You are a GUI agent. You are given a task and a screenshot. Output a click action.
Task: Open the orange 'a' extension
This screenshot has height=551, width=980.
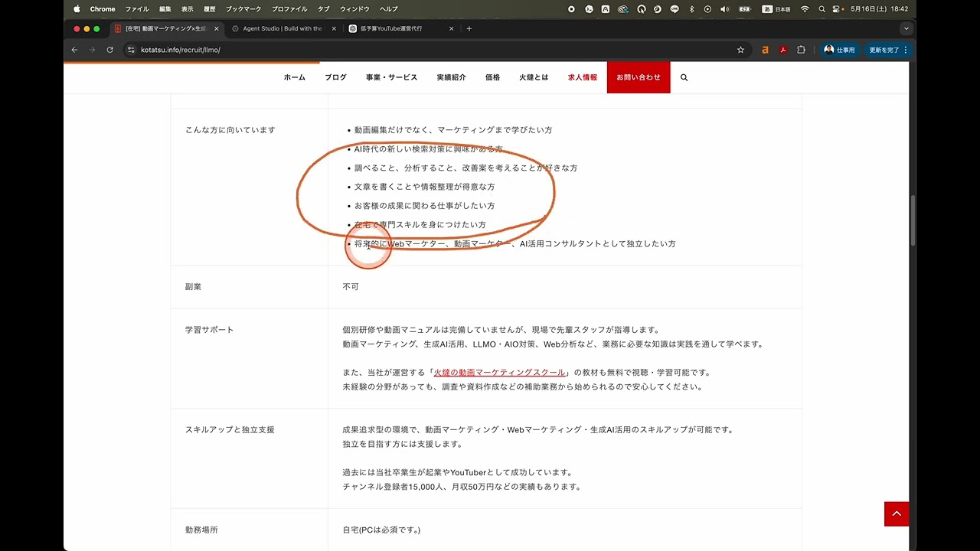click(765, 50)
